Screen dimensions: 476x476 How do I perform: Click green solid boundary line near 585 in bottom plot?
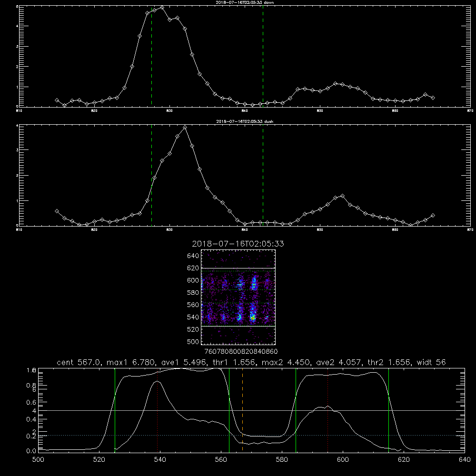point(296,410)
